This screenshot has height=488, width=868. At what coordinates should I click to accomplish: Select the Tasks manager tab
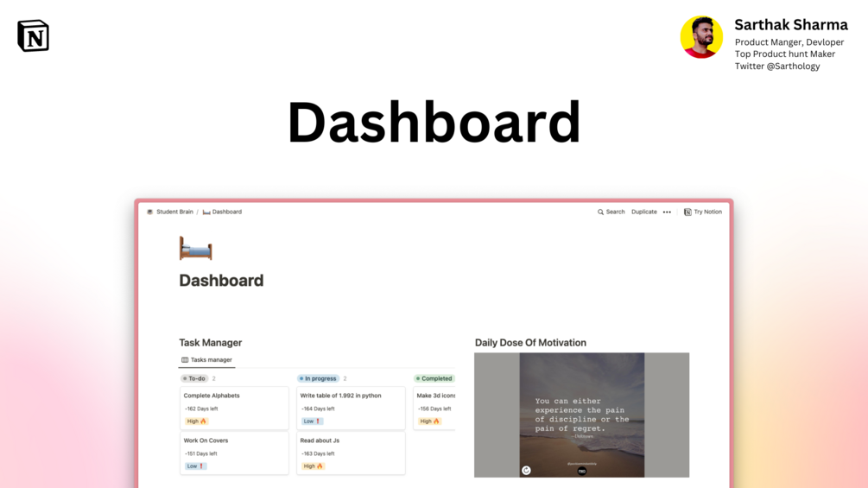click(206, 359)
